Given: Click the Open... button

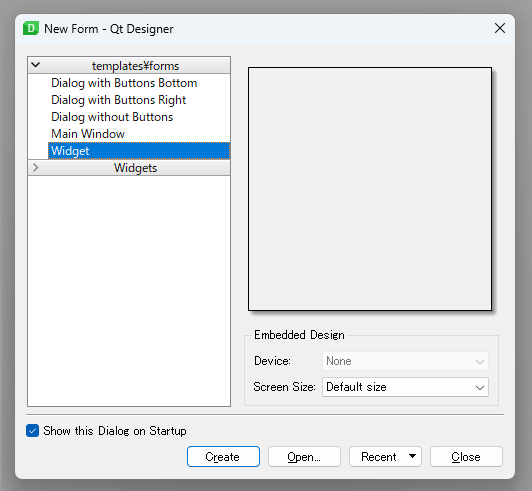Looking at the screenshot, I should click(304, 457).
